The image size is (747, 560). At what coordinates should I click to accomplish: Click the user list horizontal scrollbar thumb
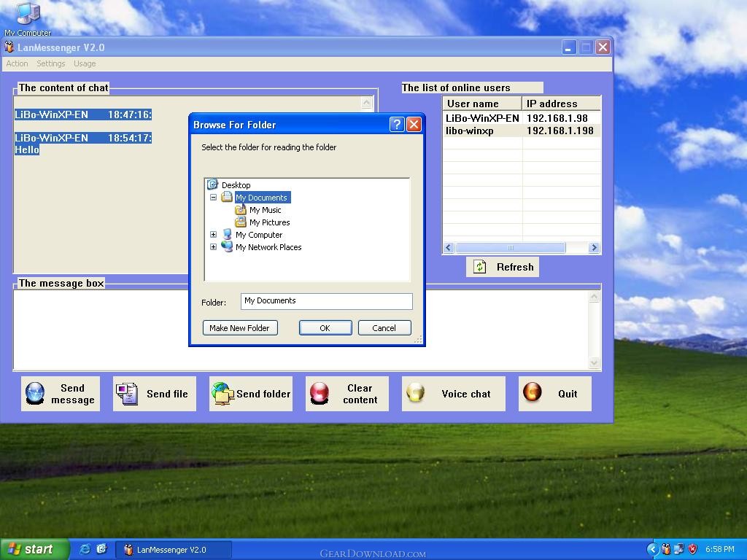coord(510,248)
